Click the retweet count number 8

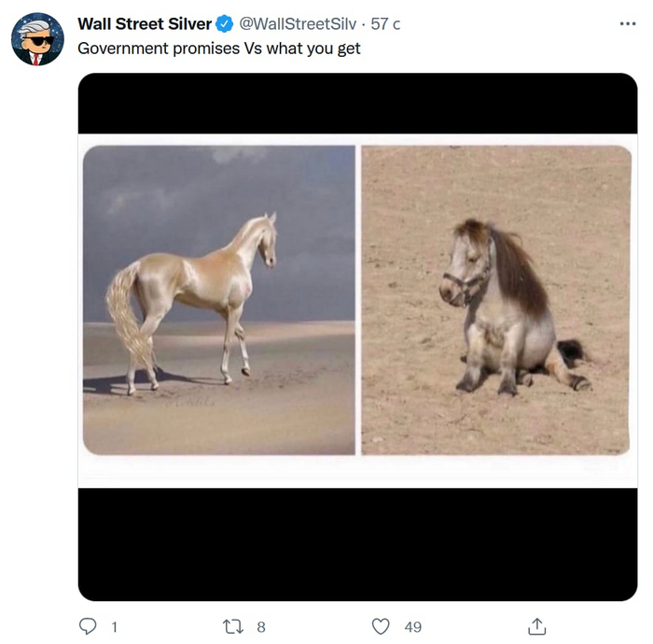[x=261, y=627]
